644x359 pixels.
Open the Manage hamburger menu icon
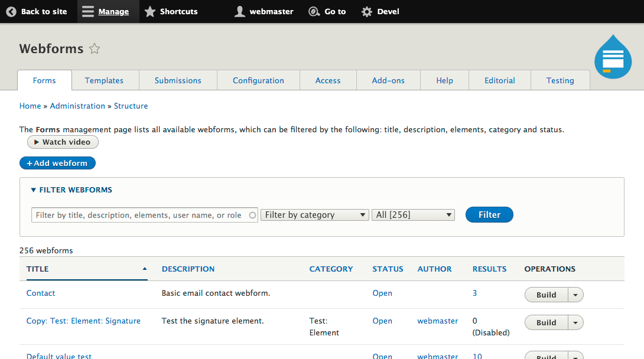point(87,11)
